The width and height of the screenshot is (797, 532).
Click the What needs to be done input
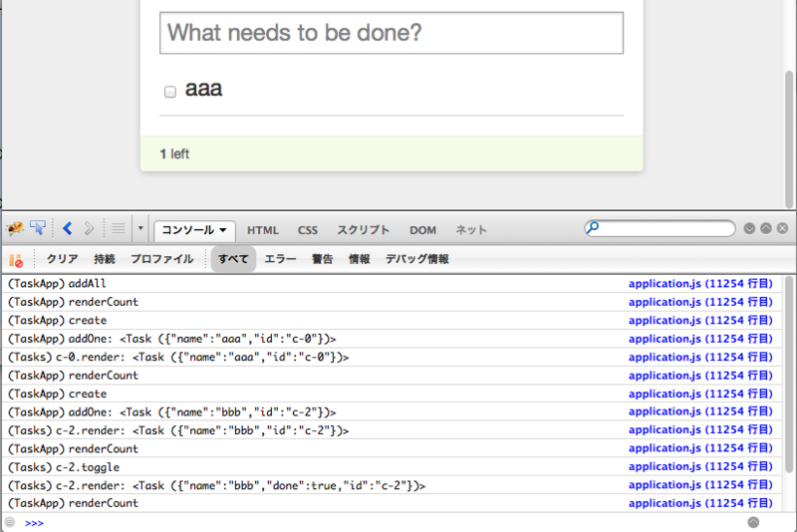tap(392, 33)
